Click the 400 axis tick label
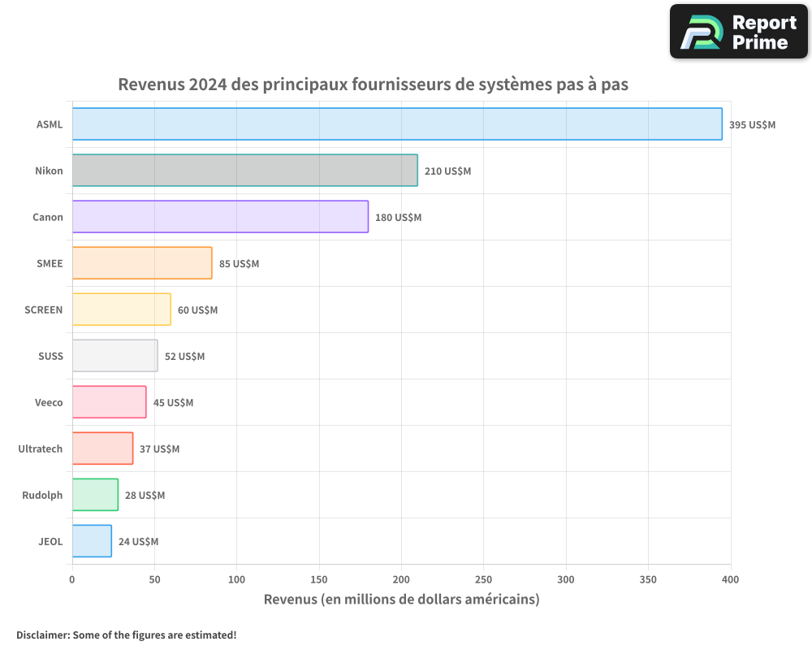The width and height of the screenshot is (812, 650). click(730, 580)
